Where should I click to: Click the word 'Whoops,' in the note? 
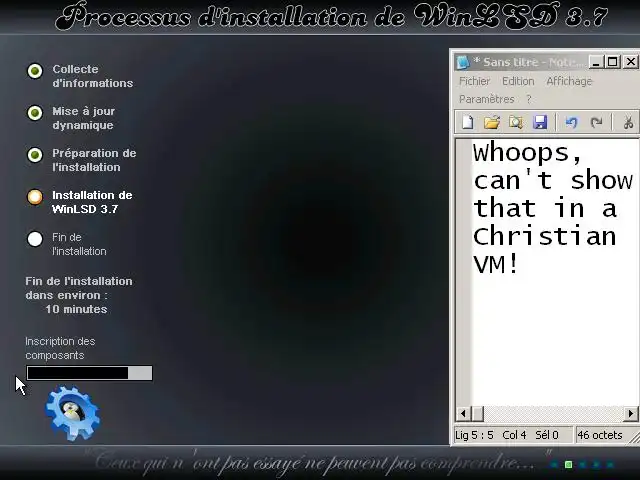click(527, 153)
